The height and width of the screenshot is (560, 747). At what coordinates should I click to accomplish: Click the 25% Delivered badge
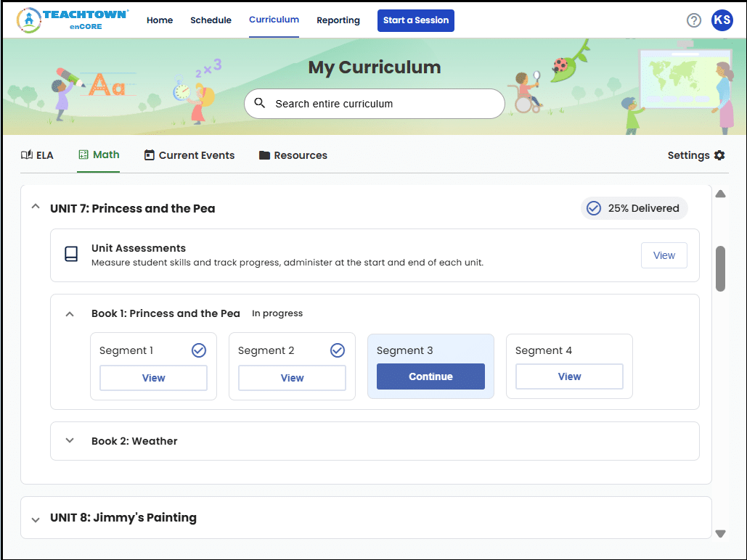634,208
